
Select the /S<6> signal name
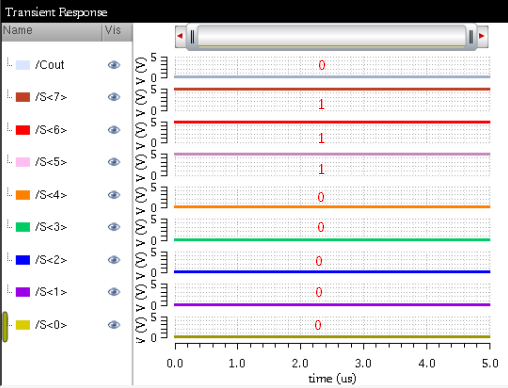coord(51,130)
